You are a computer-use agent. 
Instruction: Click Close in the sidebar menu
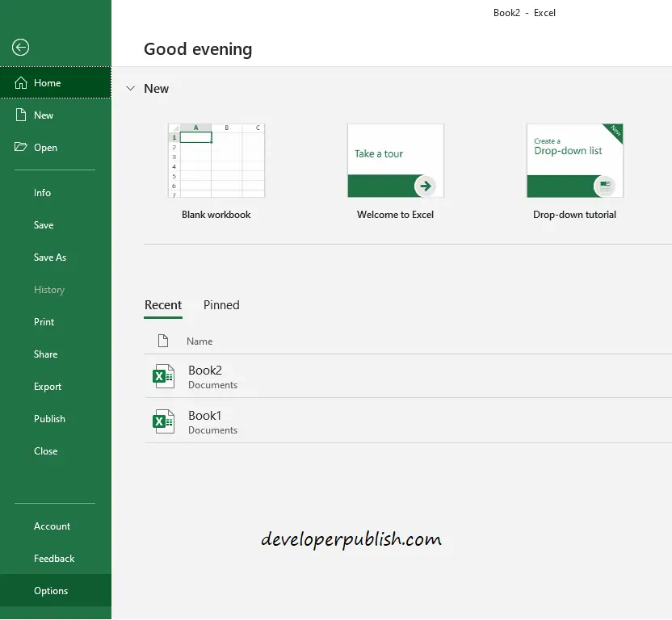pyautogui.click(x=56, y=450)
